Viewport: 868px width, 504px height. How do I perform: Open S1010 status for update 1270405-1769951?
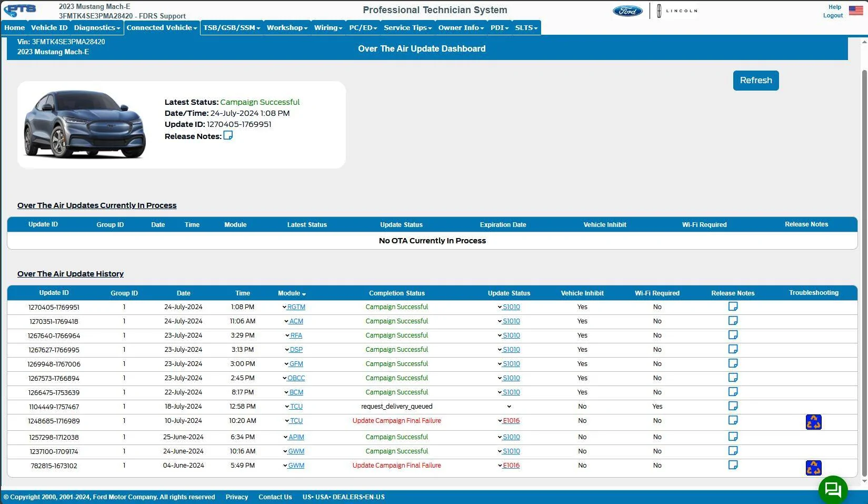pyautogui.click(x=508, y=307)
